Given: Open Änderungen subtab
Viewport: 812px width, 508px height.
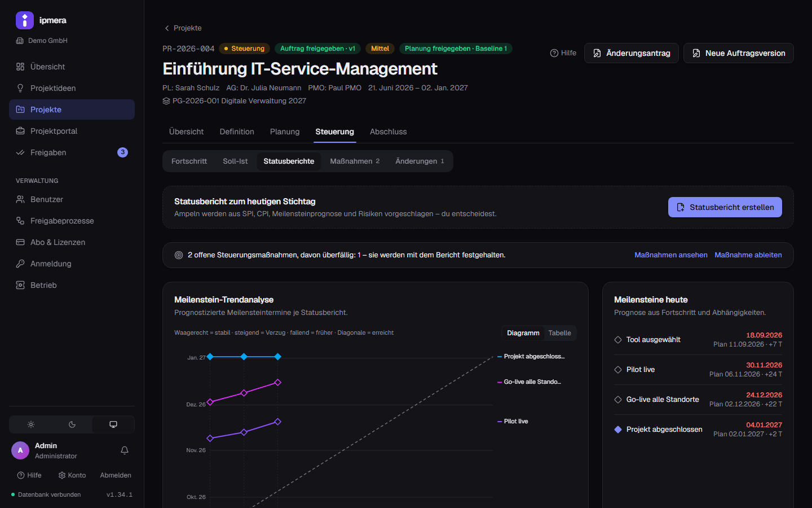Looking at the screenshot, I should tap(420, 161).
